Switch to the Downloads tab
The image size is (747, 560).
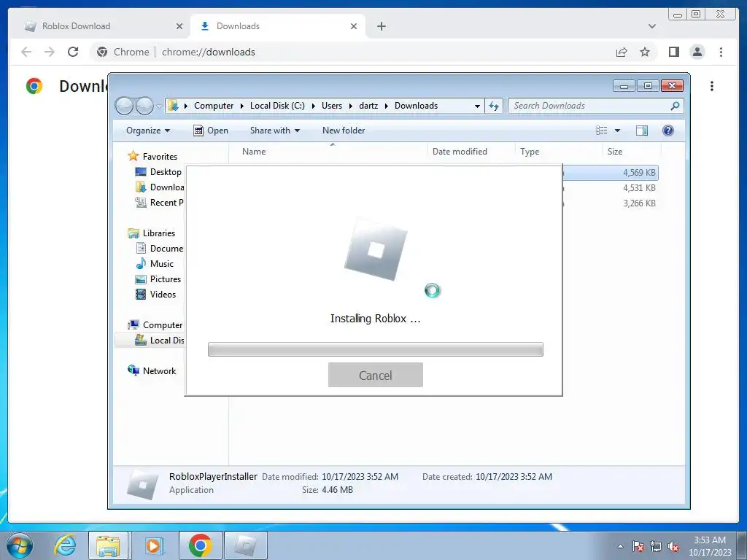(x=278, y=26)
